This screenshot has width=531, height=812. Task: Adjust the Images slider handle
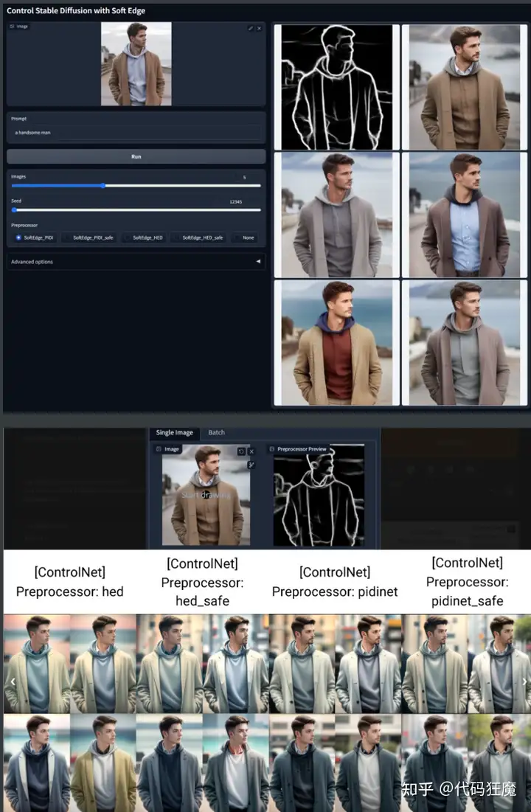click(103, 185)
